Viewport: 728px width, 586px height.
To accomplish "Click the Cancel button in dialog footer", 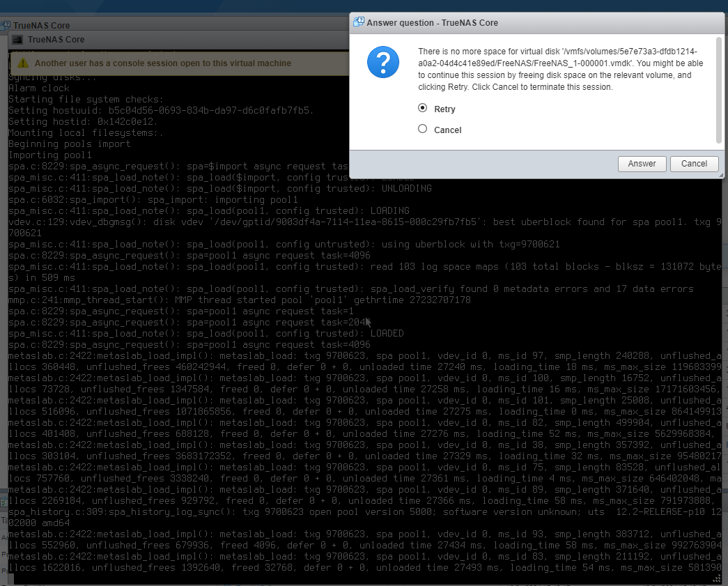I will 694,164.
